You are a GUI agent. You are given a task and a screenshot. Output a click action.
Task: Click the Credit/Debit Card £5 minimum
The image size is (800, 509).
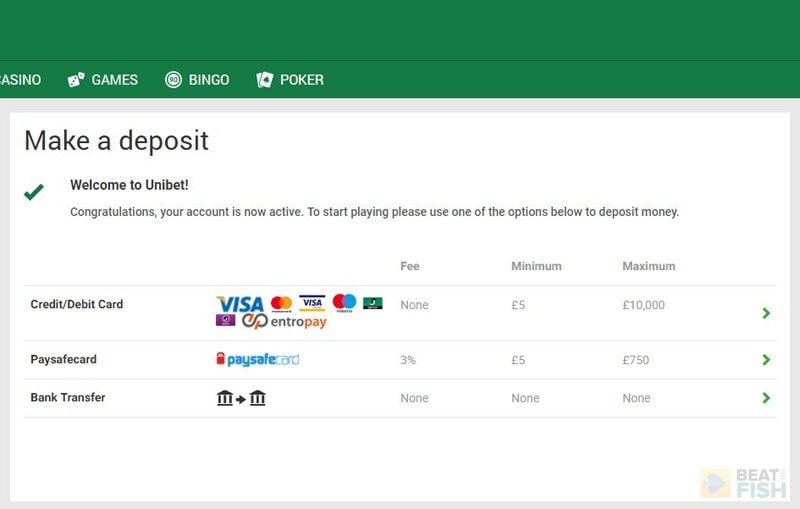[518, 305]
